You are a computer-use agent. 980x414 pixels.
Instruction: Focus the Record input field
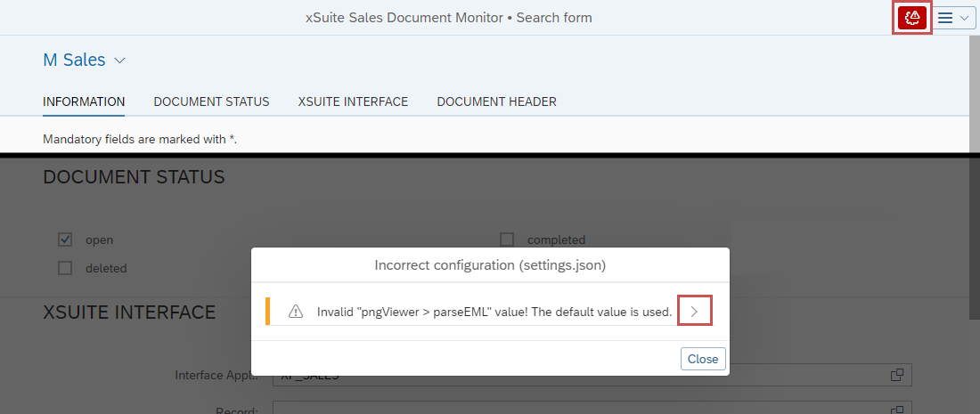[x=579, y=409]
